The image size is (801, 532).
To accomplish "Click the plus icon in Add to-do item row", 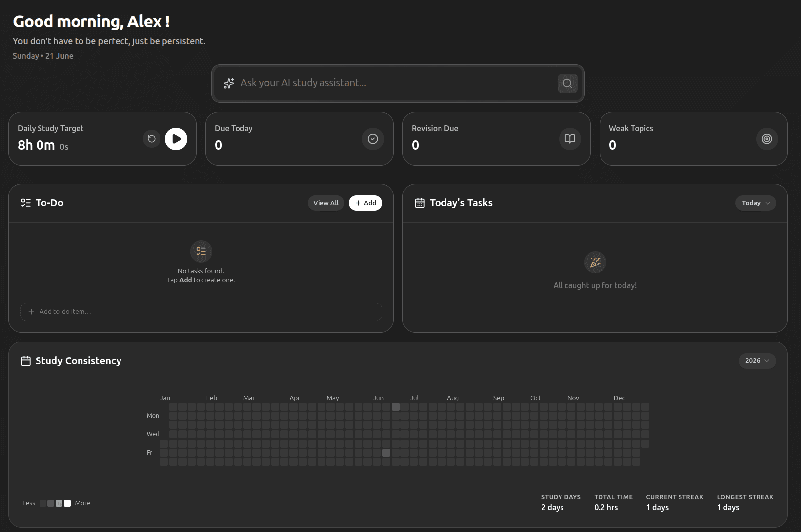I will coord(31,312).
